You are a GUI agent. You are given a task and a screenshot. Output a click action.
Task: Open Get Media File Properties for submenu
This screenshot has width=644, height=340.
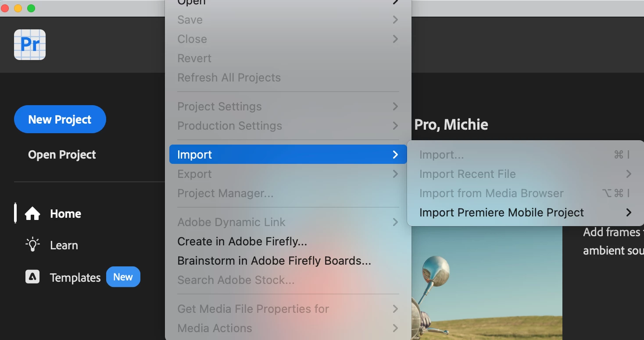click(x=288, y=309)
